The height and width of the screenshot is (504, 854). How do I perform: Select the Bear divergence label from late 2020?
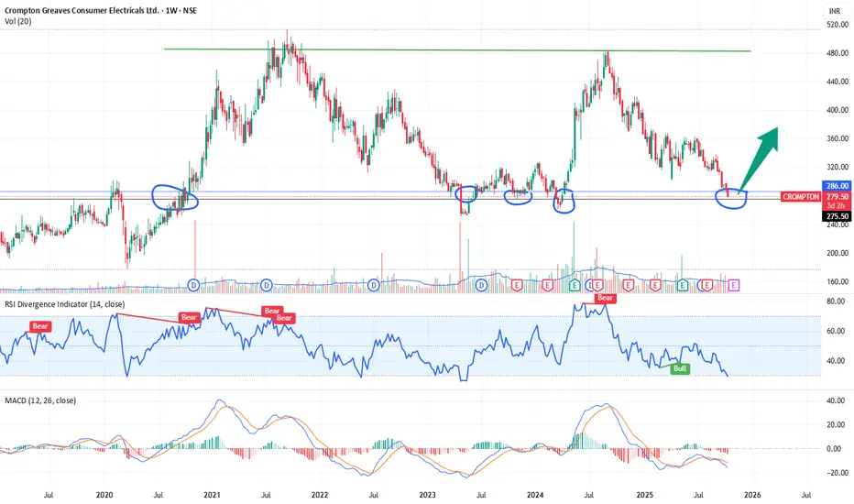pyautogui.click(x=189, y=317)
